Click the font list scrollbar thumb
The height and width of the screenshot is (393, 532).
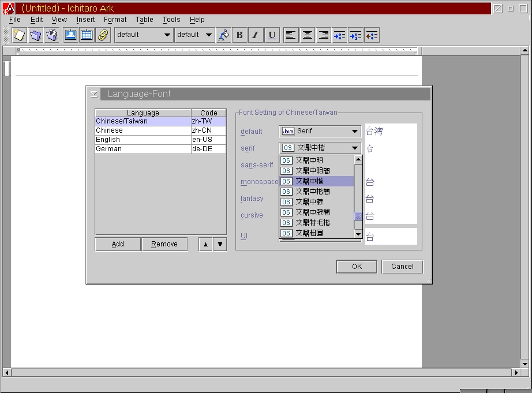pyautogui.click(x=358, y=216)
